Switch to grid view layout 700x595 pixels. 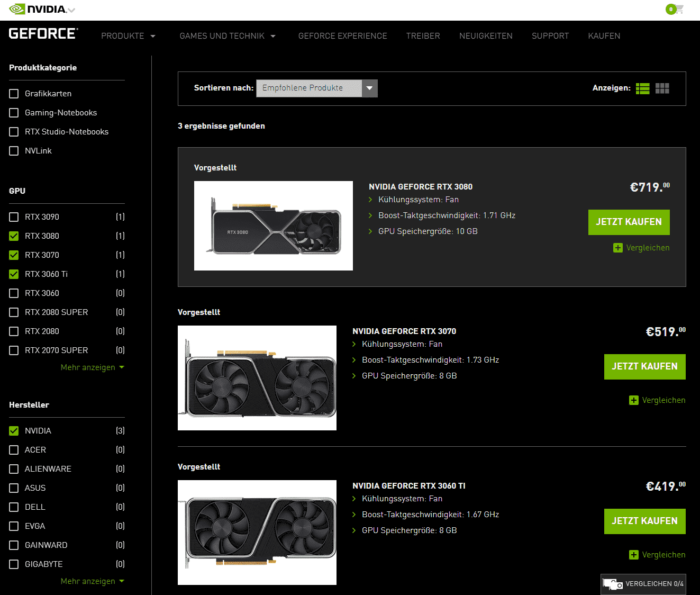662,88
